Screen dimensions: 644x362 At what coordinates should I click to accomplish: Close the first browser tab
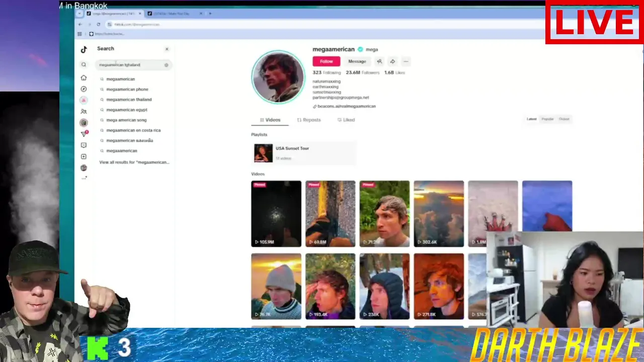140,14
